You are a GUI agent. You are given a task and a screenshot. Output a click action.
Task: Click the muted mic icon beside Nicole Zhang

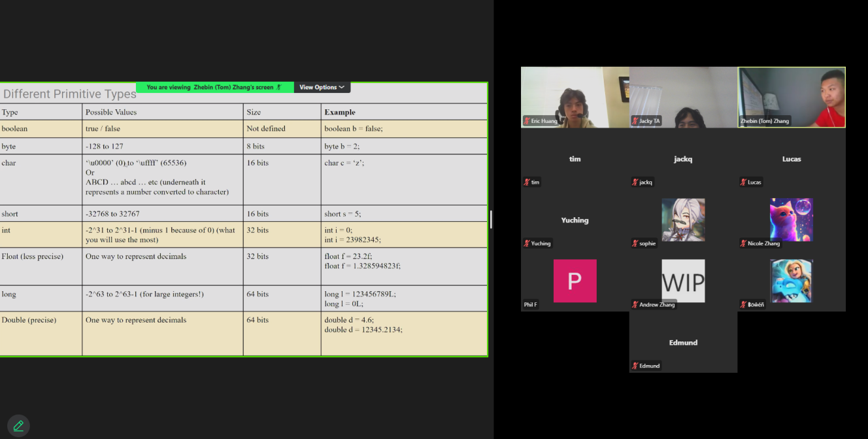pyautogui.click(x=744, y=243)
